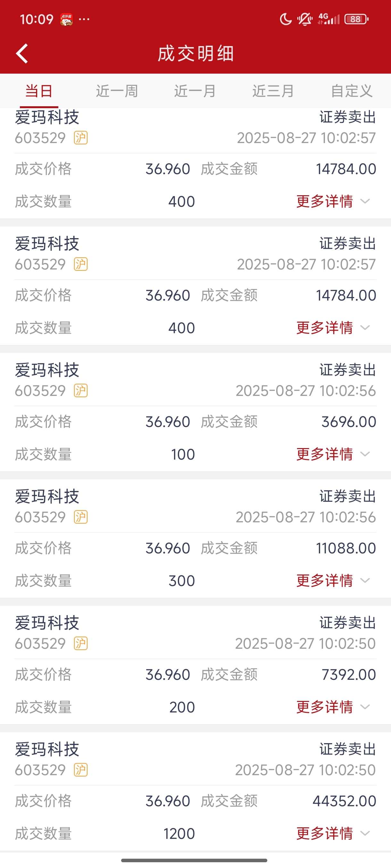Tap the back arrow icon
This screenshot has height=868, width=391.
[x=22, y=53]
